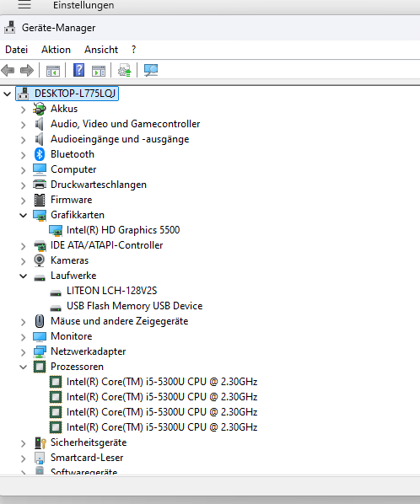The height and width of the screenshot is (504, 420).
Task: Click the Forward arrow toolbar icon
Action: [27, 70]
